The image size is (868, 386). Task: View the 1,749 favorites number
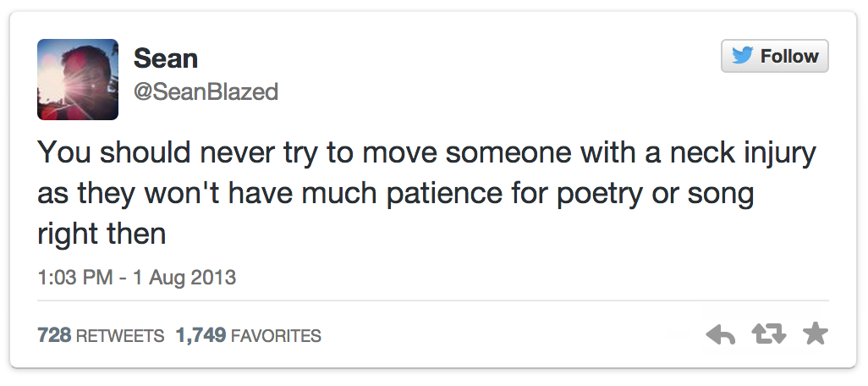point(201,336)
